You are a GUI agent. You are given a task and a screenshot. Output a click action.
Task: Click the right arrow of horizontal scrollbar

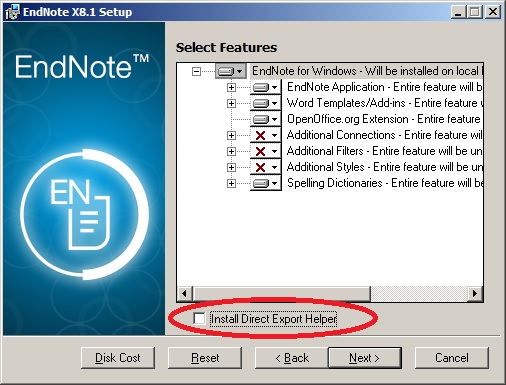(x=475, y=294)
